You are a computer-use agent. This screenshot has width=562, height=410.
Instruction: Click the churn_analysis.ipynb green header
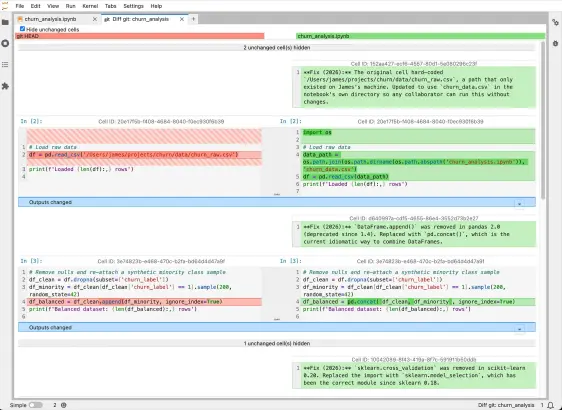[420, 36]
